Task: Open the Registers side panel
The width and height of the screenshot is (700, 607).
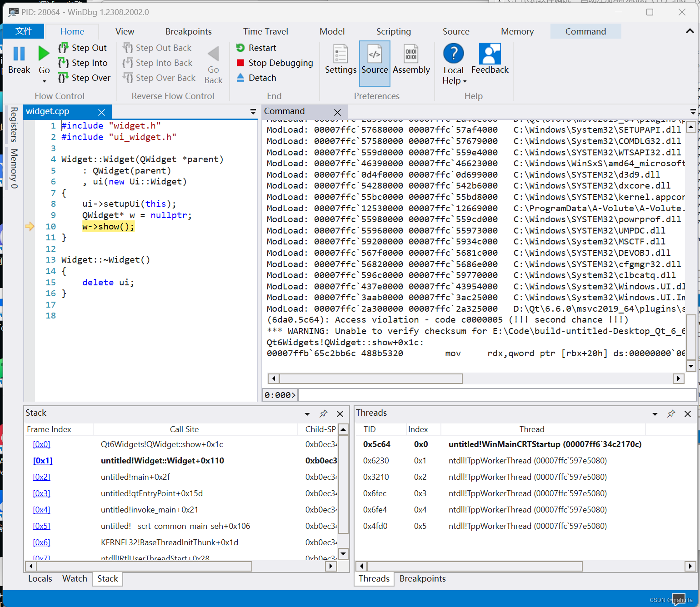Action: (x=14, y=124)
